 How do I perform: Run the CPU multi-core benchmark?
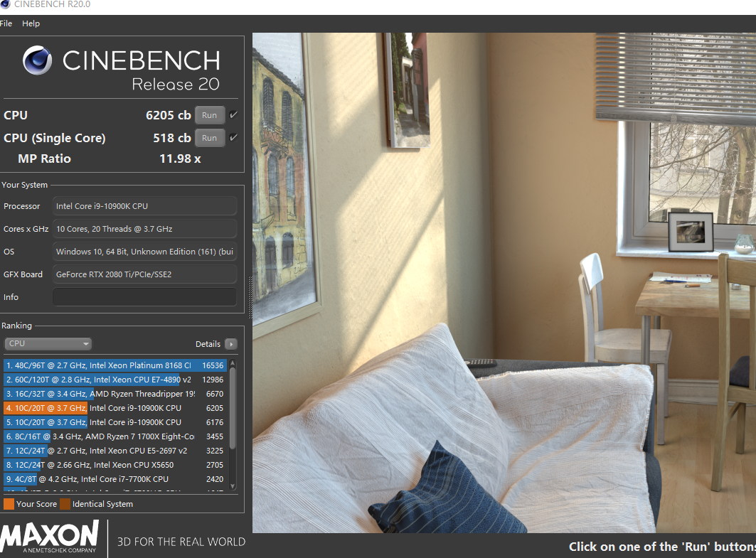tap(209, 115)
